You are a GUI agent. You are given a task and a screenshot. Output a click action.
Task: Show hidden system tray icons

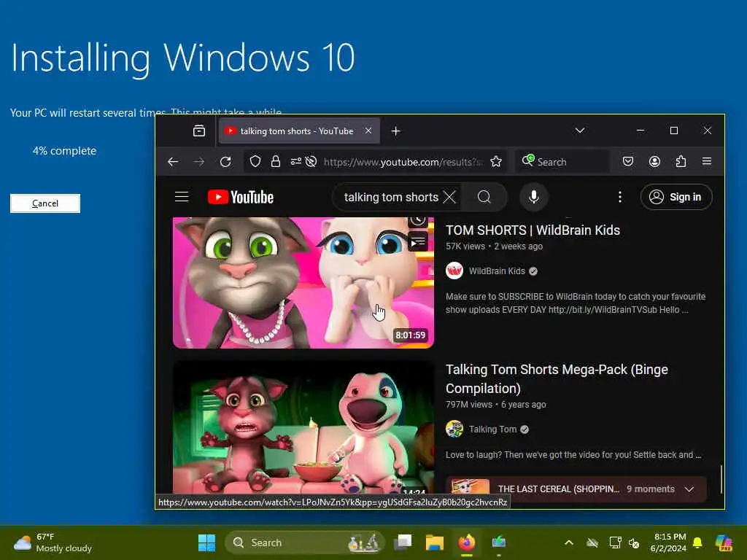[x=569, y=542]
